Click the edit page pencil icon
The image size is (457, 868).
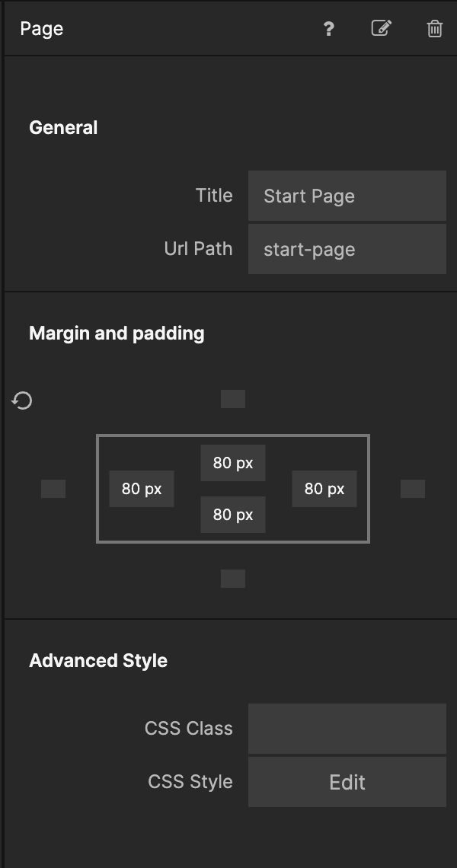[381, 29]
